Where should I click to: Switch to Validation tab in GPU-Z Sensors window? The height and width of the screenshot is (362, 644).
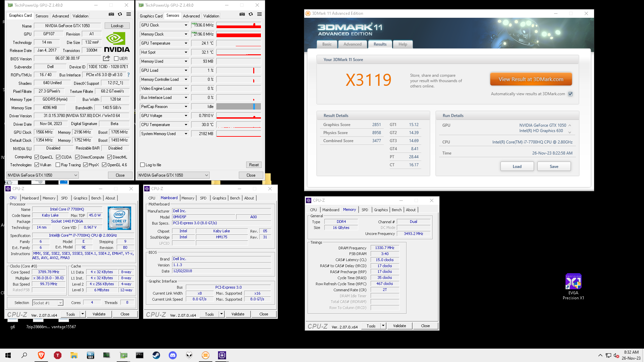(x=211, y=16)
